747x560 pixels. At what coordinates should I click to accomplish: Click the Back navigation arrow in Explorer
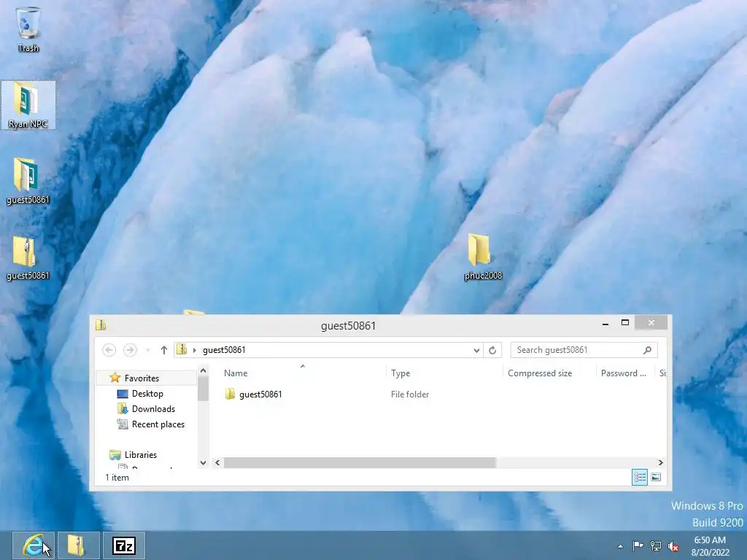click(x=109, y=350)
